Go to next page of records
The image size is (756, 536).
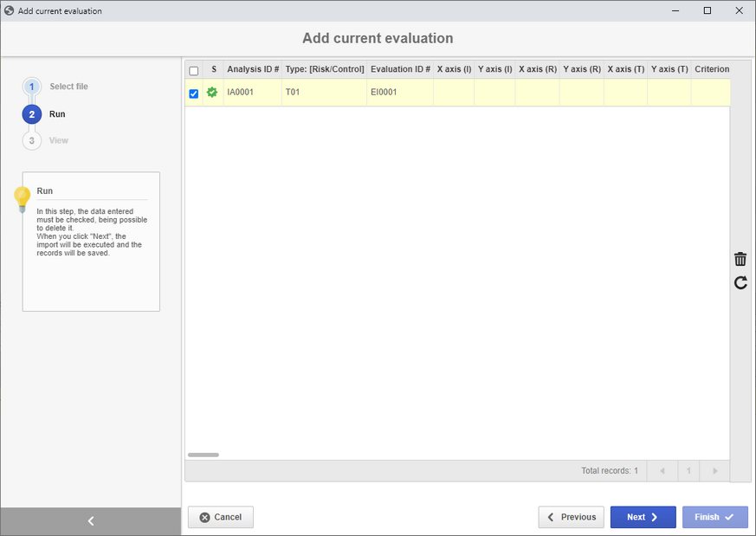(x=715, y=471)
